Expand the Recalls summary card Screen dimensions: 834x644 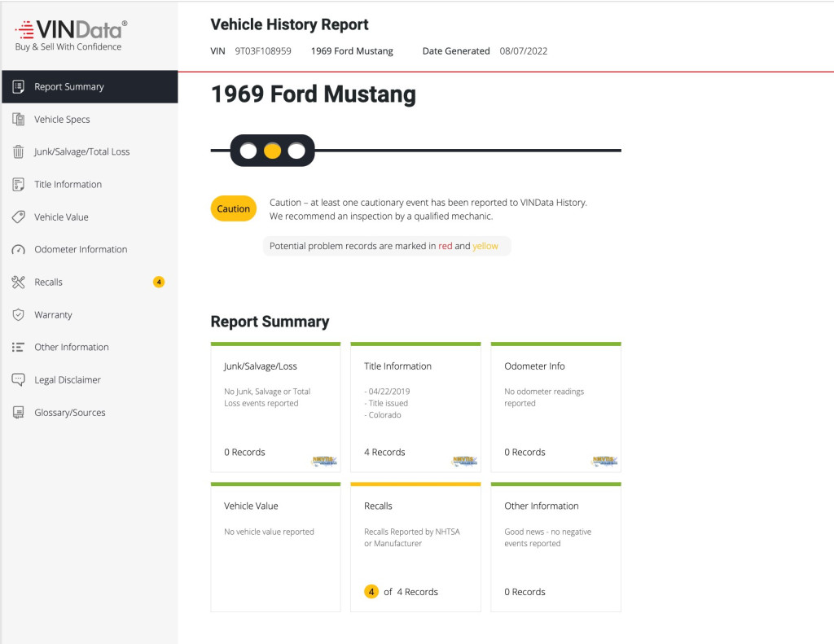coord(415,546)
